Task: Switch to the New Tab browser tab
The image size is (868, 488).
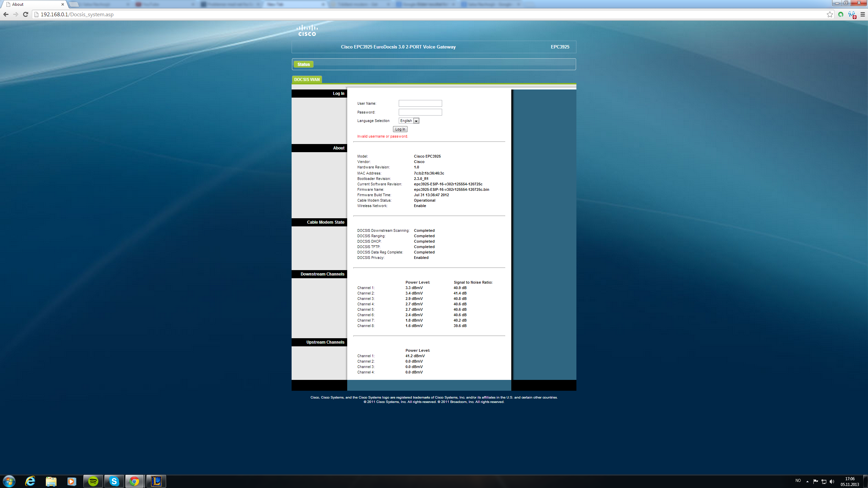Action: [295, 4]
